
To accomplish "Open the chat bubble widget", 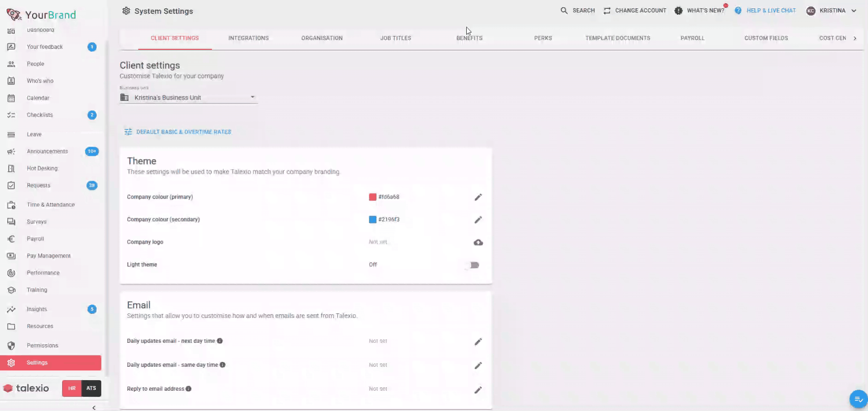I will 858,399.
